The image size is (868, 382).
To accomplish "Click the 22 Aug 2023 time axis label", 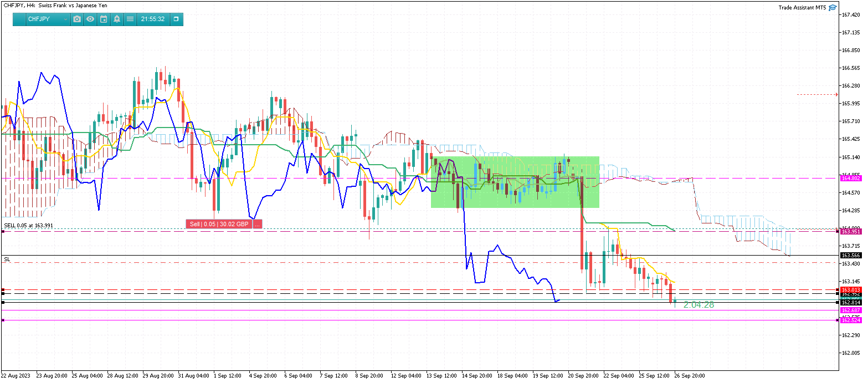I will pyautogui.click(x=16, y=375).
